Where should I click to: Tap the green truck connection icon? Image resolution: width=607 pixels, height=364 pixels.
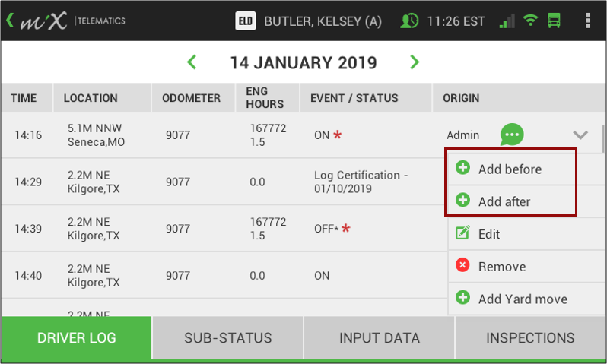pyautogui.click(x=554, y=21)
